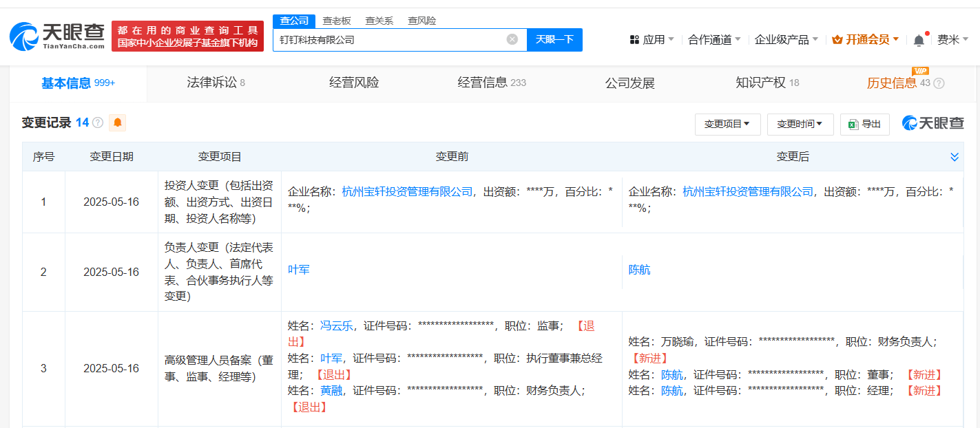Click 投资人变更 change item cell
The width and height of the screenshot is (980, 428).
click(x=220, y=202)
